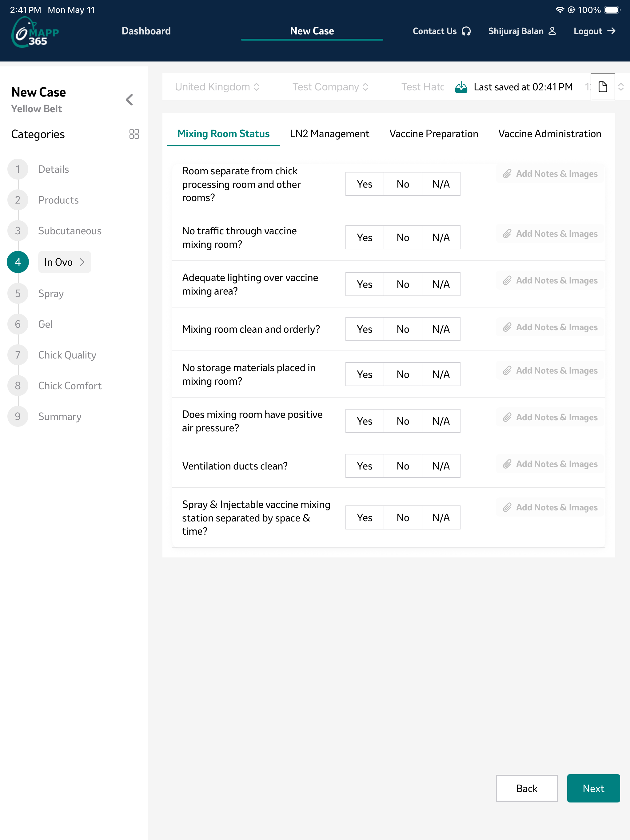The height and width of the screenshot is (840, 630).
Task: Select No for ventilation ducts clean
Action: click(x=403, y=466)
